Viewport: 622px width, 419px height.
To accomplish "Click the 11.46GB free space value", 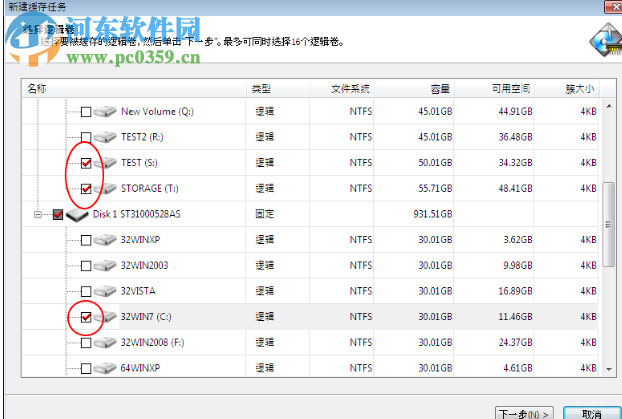I will click(x=515, y=317).
